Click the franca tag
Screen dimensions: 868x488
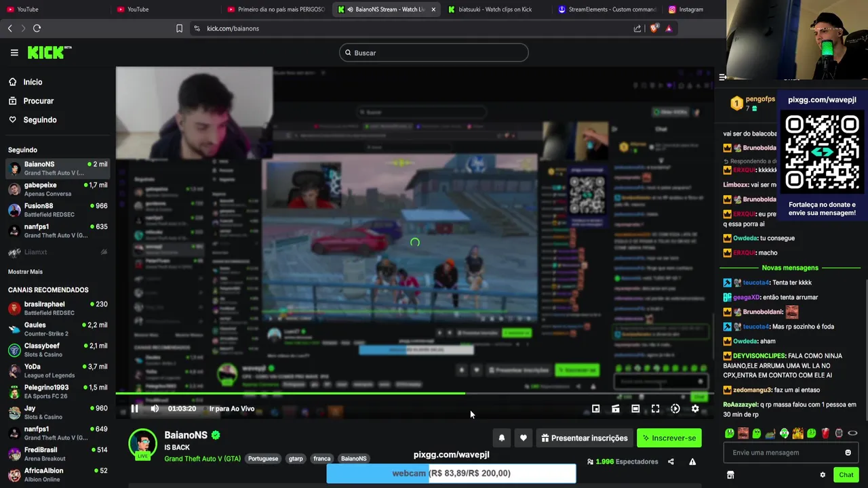(x=321, y=459)
